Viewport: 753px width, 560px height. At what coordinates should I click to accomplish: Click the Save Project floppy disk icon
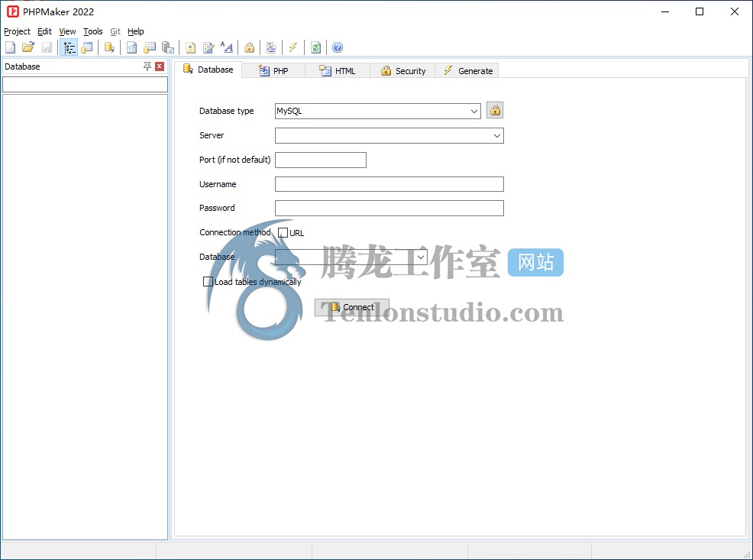coord(47,47)
